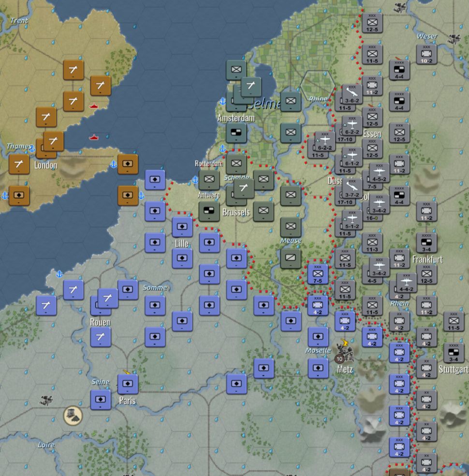Click the yellow lightning icon above Paris unit

(127, 372)
